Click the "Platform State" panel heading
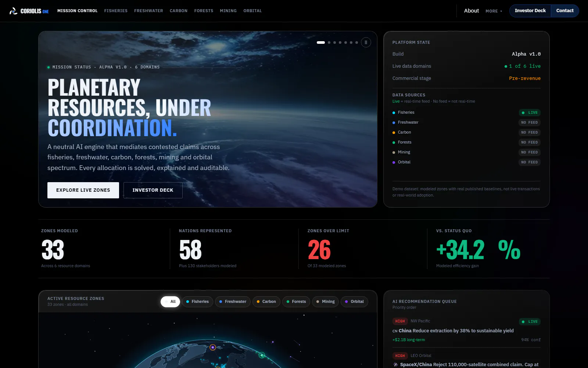 (x=411, y=43)
